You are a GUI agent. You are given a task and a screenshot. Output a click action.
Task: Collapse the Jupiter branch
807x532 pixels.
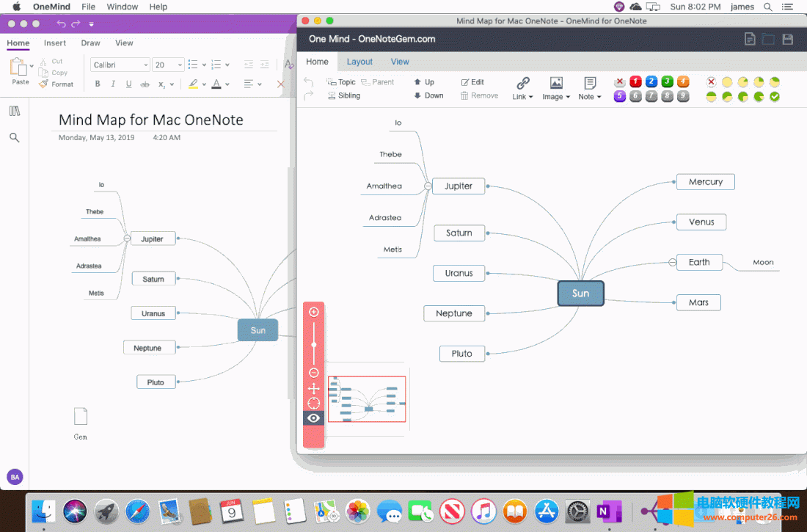428,186
